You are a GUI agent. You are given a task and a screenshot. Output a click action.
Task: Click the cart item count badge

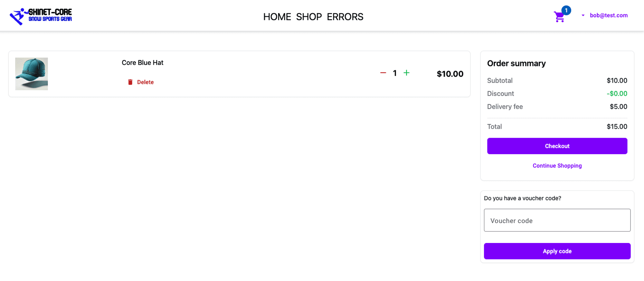pyautogui.click(x=566, y=10)
